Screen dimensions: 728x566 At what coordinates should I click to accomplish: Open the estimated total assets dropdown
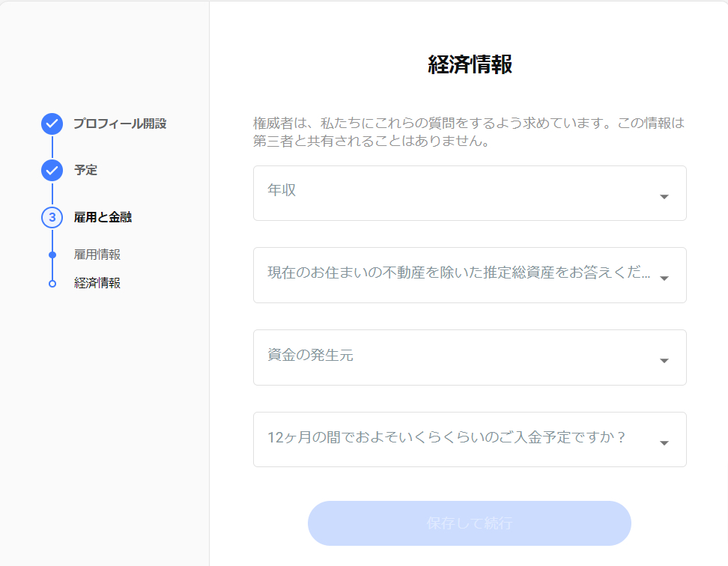click(470, 276)
